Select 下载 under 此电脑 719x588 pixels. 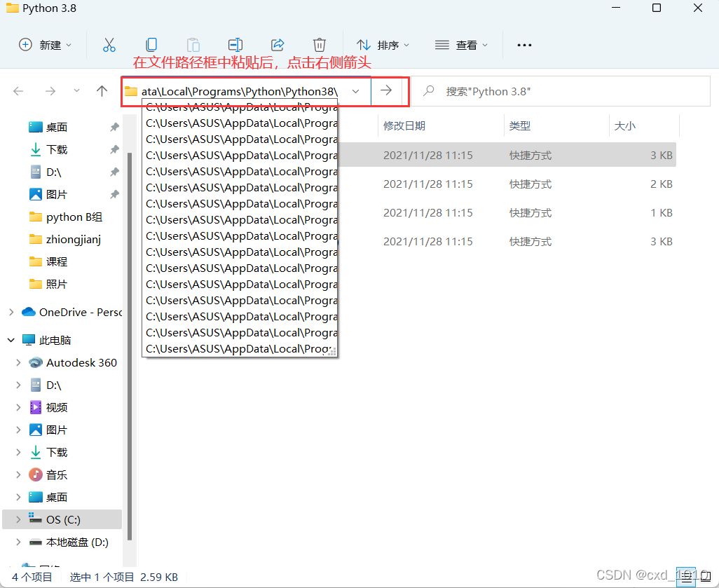click(x=57, y=452)
